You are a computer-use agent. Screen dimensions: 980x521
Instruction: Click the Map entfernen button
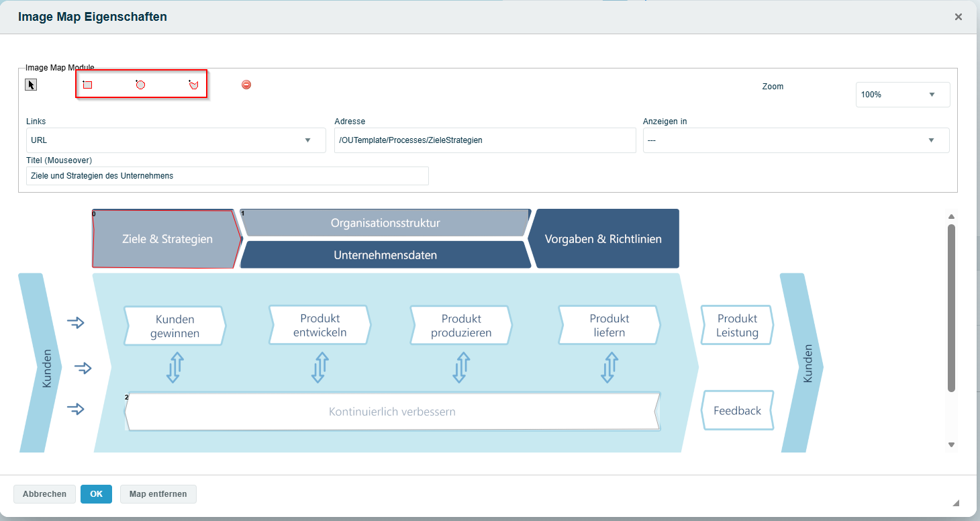158,494
